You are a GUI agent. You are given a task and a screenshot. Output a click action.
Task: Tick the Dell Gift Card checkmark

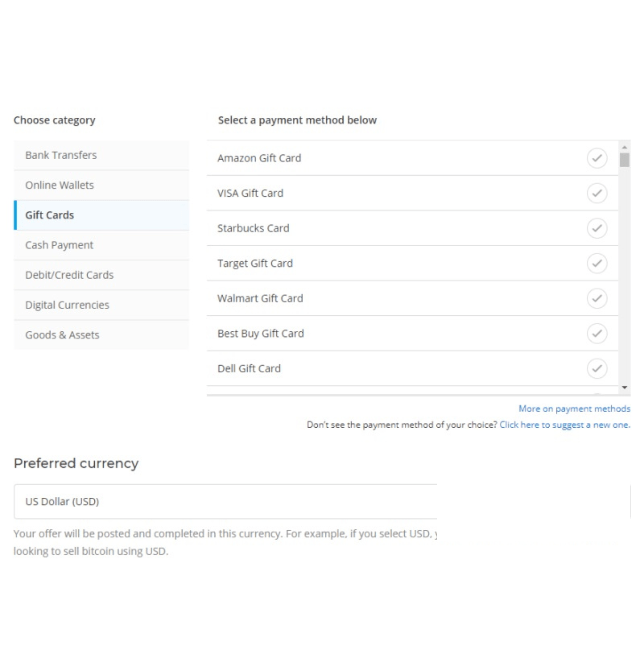597,368
